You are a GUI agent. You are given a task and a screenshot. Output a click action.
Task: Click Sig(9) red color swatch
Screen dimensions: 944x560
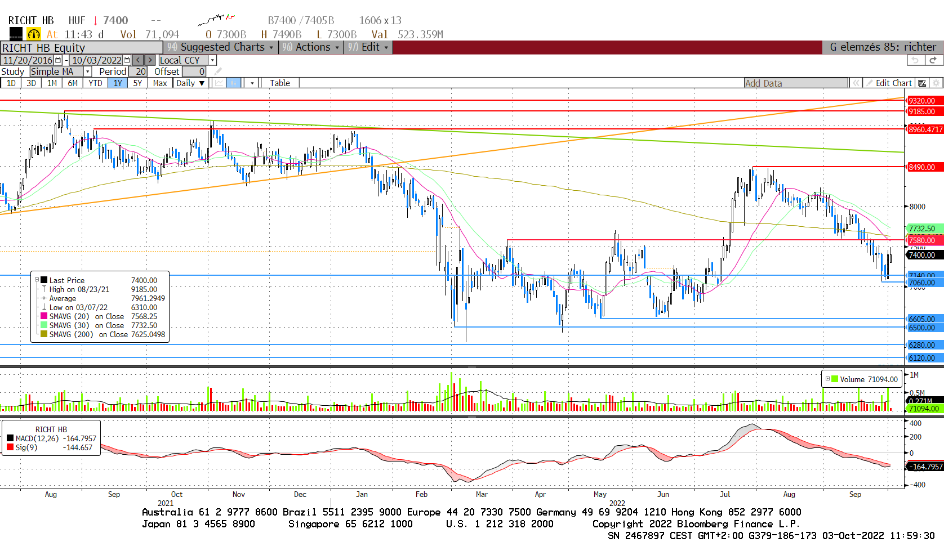tap(10, 447)
